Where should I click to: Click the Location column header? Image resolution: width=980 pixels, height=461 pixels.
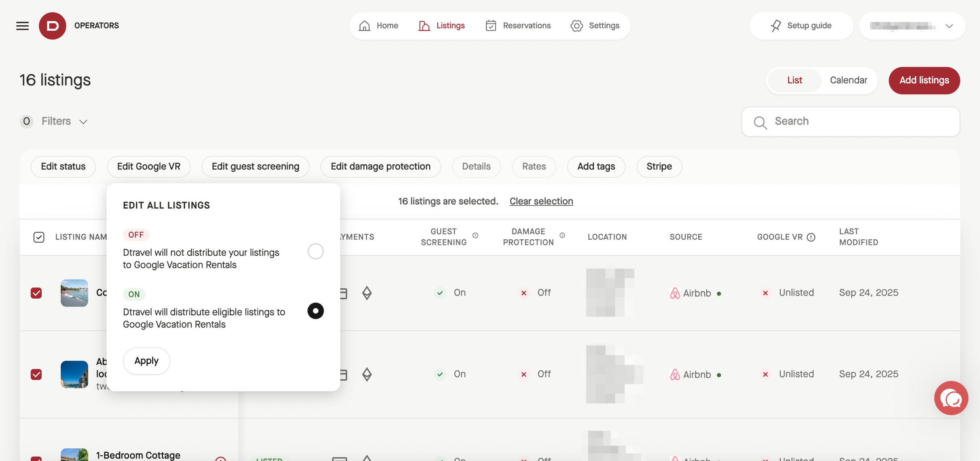tap(607, 237)
